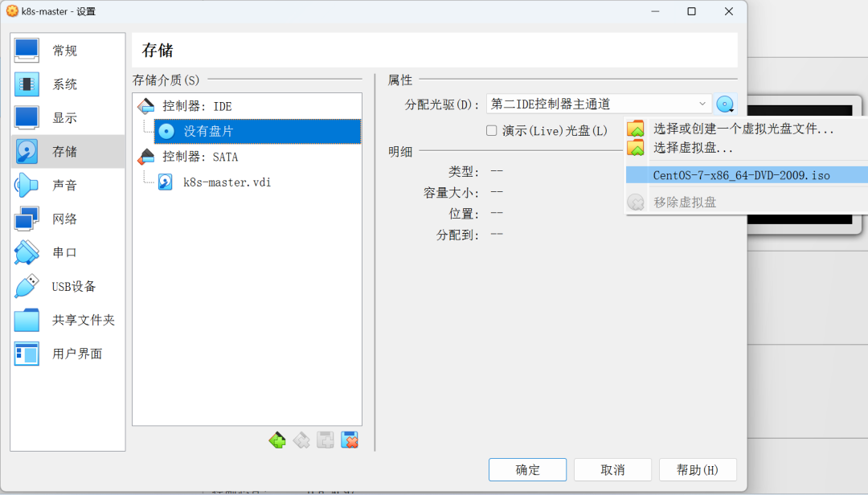868x495 pixels.
Task: Click the 常规 monitor icon
Action: pos(27,51)
